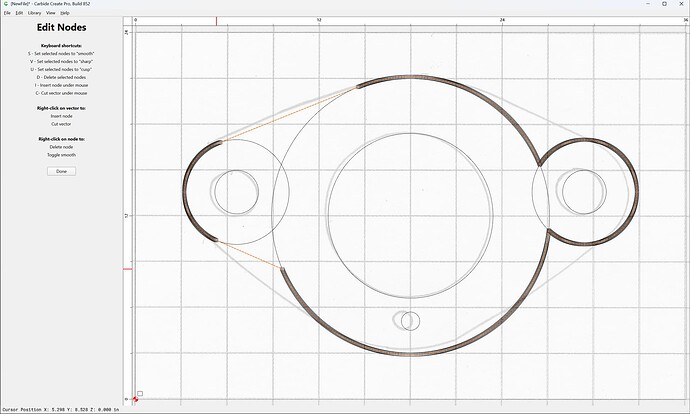Select the node at the left arc's lower end
Image resolution: width=690 pixels, height=414 pixels.
[216, 240]
